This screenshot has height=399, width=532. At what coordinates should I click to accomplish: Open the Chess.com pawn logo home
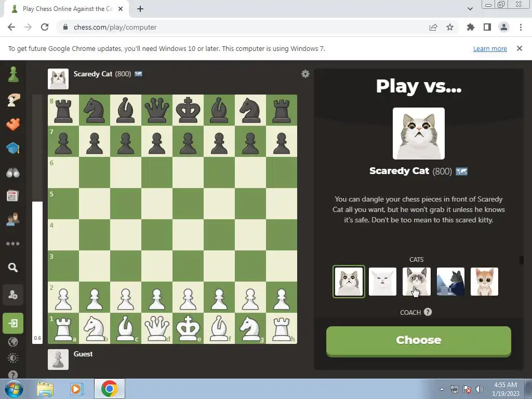tap(13, 74)
